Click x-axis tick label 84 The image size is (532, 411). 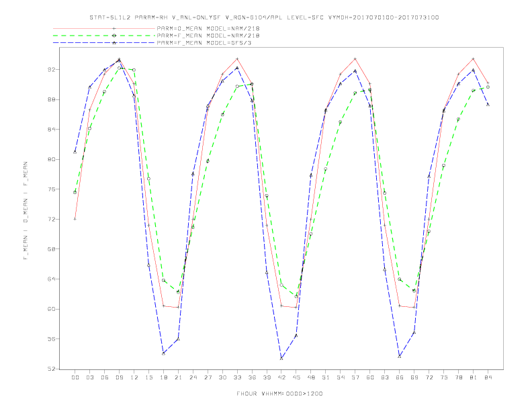[488, 377]
